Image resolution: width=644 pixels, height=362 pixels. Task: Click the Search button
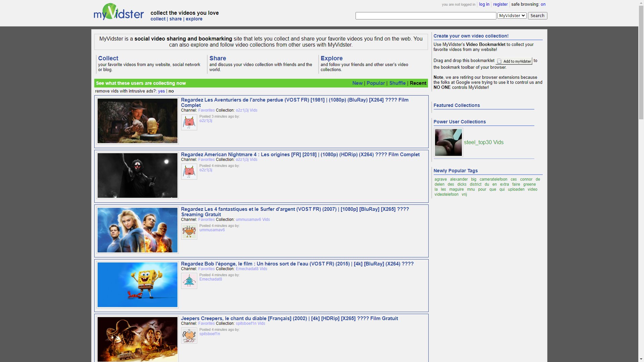537,16
